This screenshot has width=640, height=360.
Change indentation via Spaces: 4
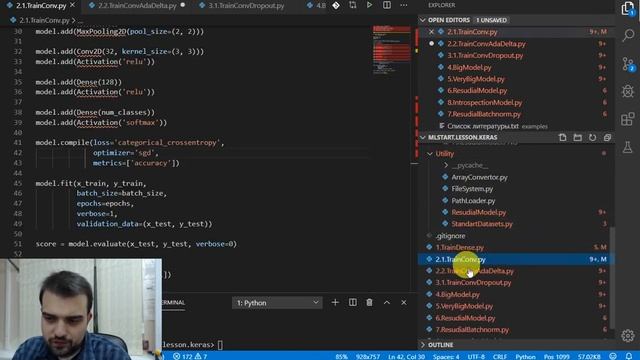tap(446, 356)
